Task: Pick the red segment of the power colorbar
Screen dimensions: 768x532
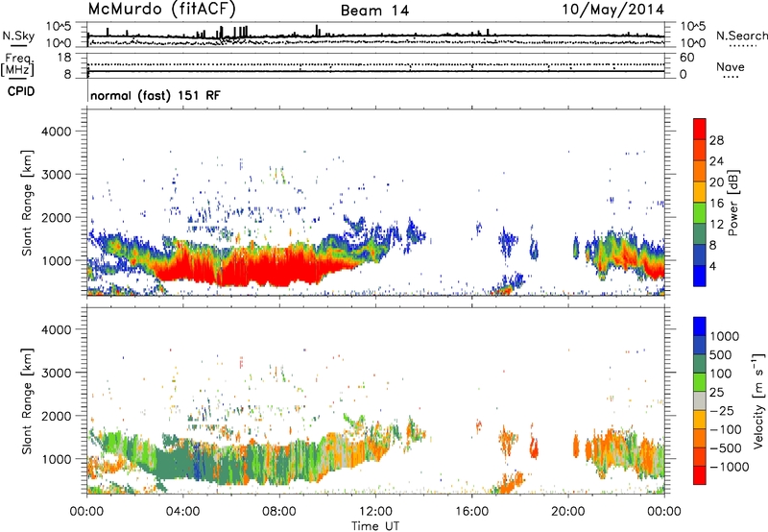Action: 700,129
